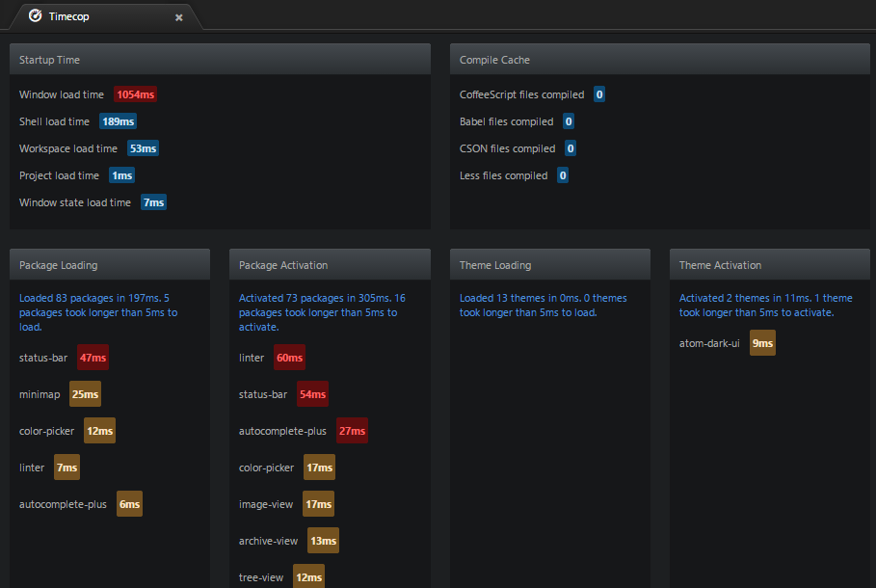Screen dimensions: 876x588
Task: Click the 17ms color-picker activation badge
Action: point(320,468)
